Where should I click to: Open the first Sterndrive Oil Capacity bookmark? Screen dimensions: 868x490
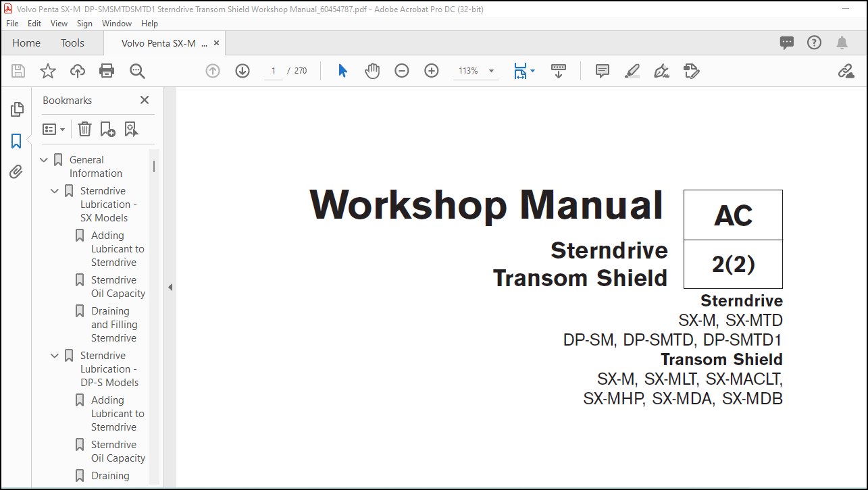pos(118,287)
